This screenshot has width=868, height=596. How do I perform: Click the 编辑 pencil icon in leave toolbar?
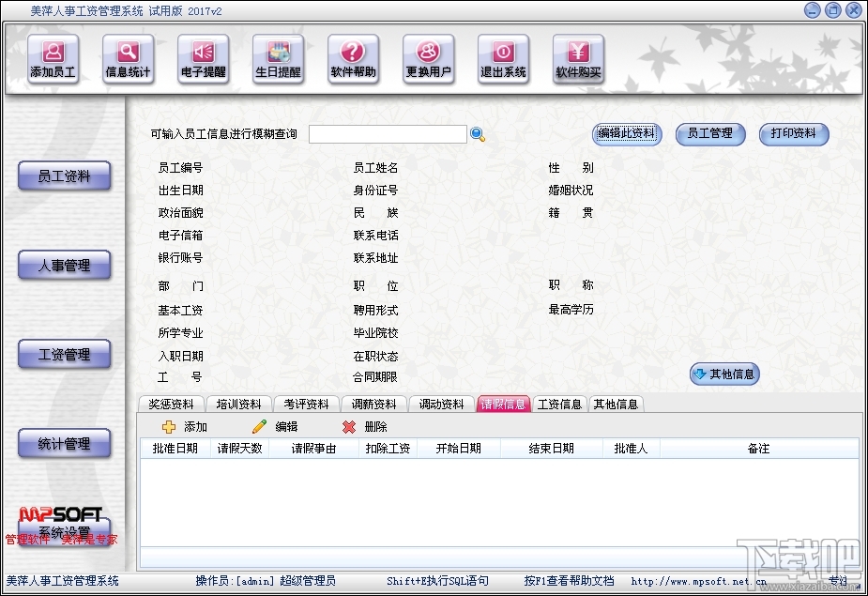259,426
